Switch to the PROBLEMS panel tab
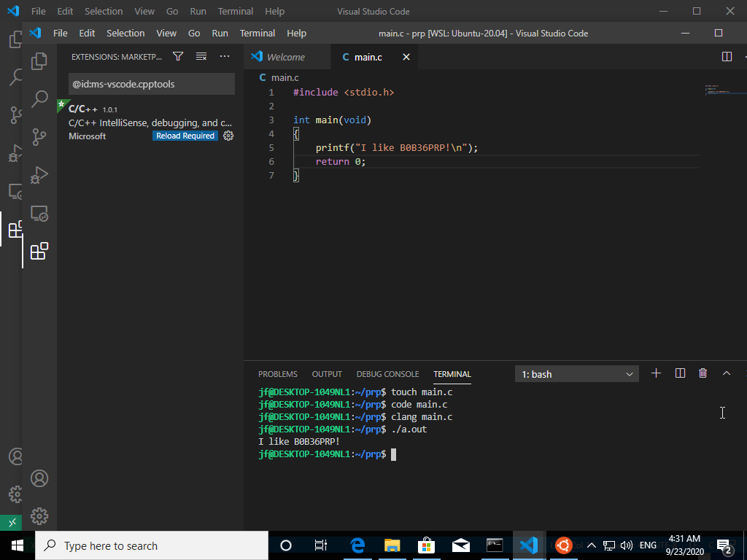This screenshot has height=560, width=747. point(277,374)
